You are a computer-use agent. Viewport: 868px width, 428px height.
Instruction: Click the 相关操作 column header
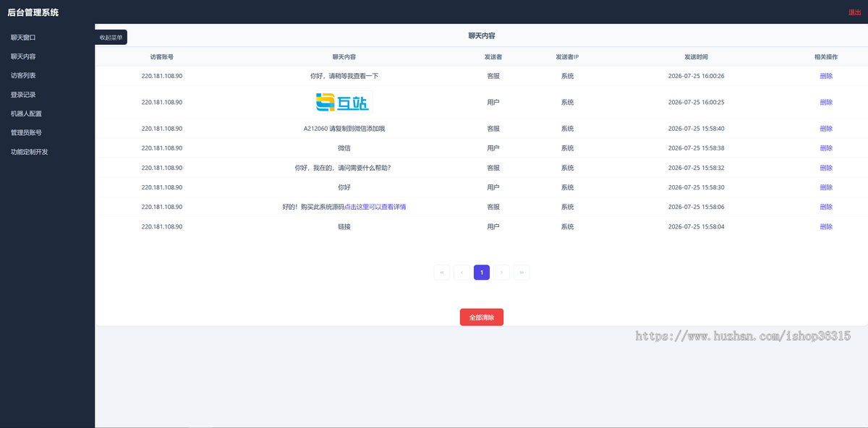(826, 56)
